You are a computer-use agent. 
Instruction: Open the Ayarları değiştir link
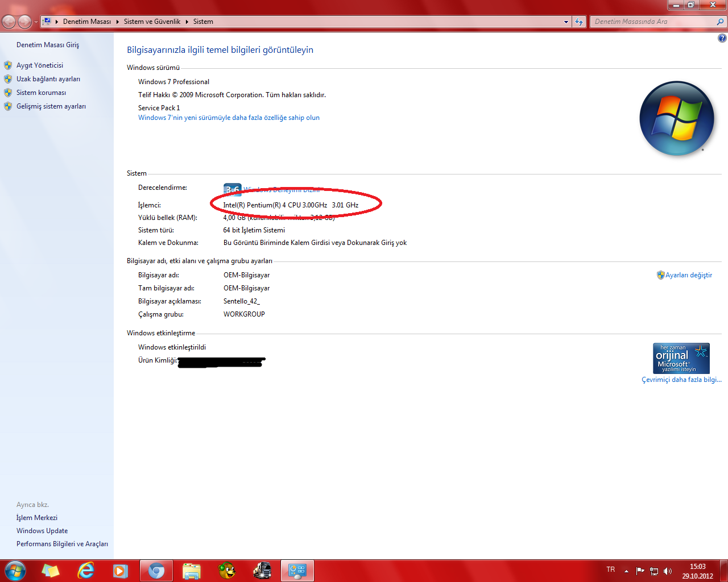pos(689,275)
